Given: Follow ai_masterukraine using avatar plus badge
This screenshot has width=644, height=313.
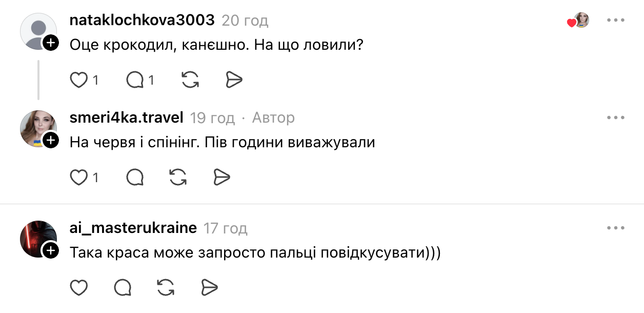Looking at the screenshot, I should 50,250.
